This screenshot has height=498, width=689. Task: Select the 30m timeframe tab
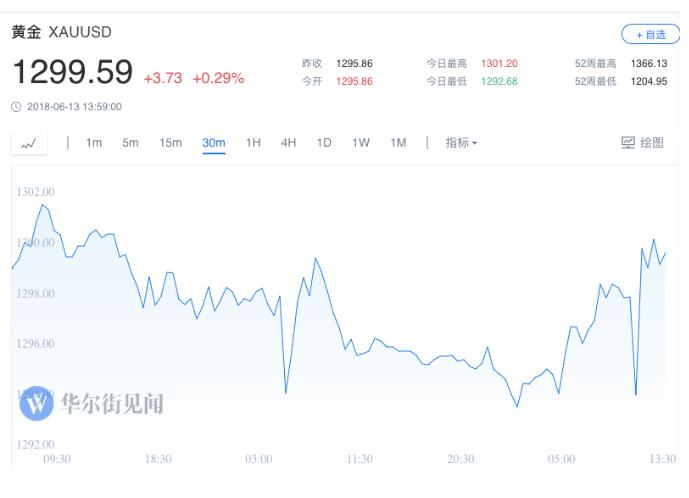click(x=213, y=143)
